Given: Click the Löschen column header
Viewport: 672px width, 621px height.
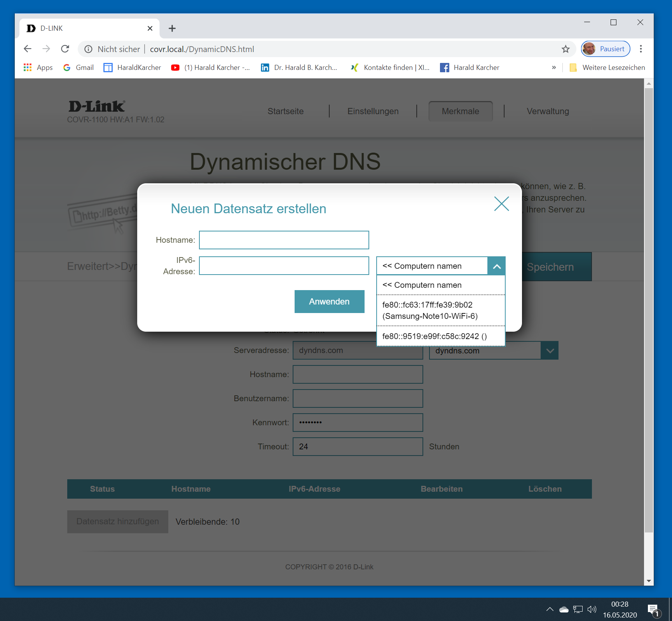Looking at the screenshot, I should pos(545,489).
